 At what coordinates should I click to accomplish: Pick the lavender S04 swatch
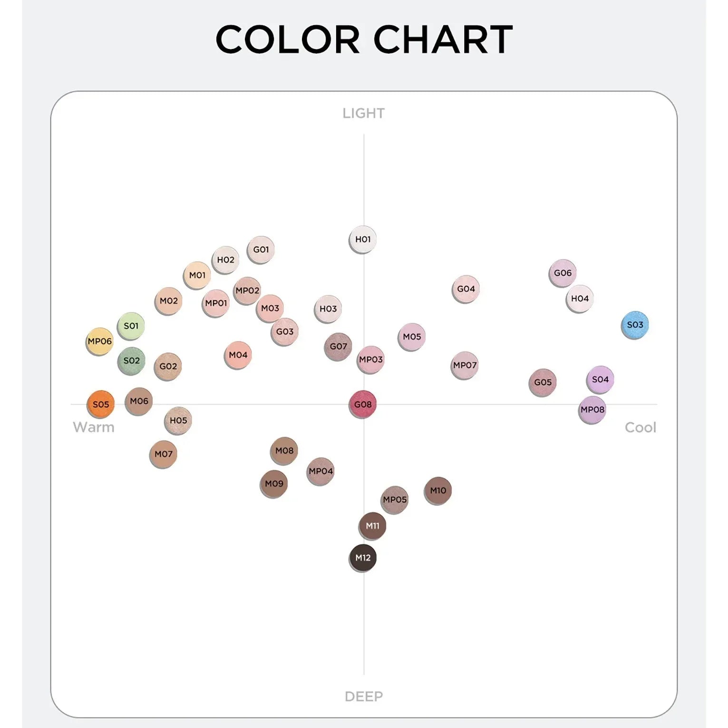[600, 379]
